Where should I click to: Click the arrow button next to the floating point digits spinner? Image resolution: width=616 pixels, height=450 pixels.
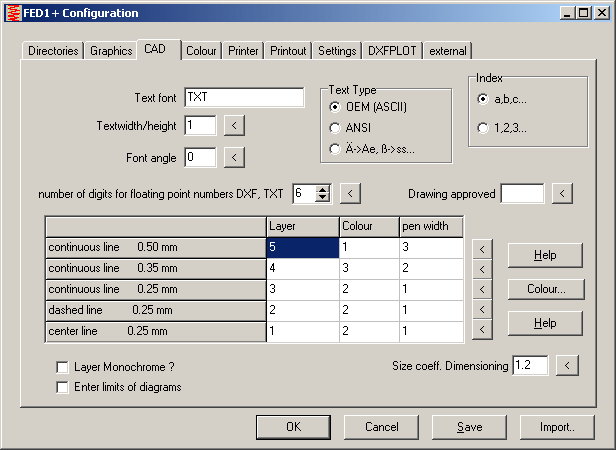[x=350, y=193]
